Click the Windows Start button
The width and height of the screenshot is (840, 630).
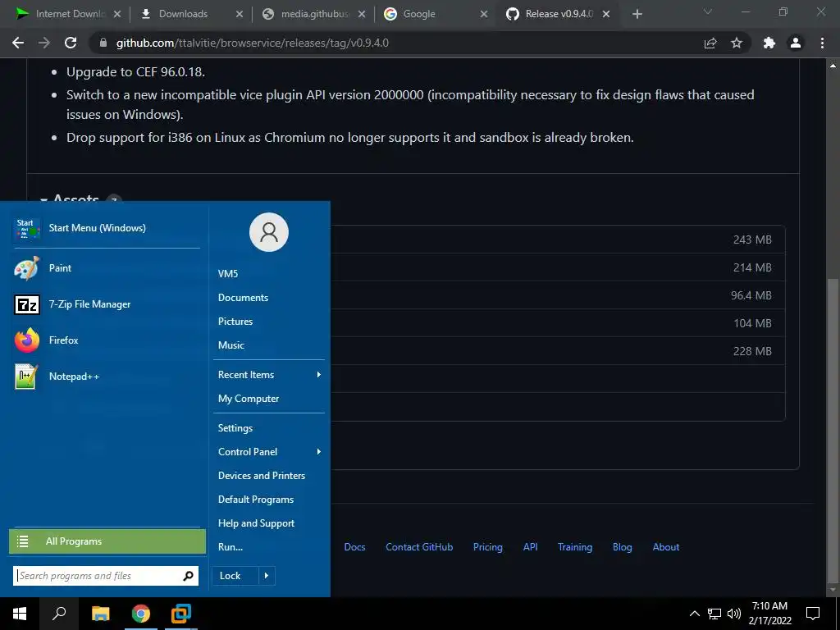tap(20, 614)
